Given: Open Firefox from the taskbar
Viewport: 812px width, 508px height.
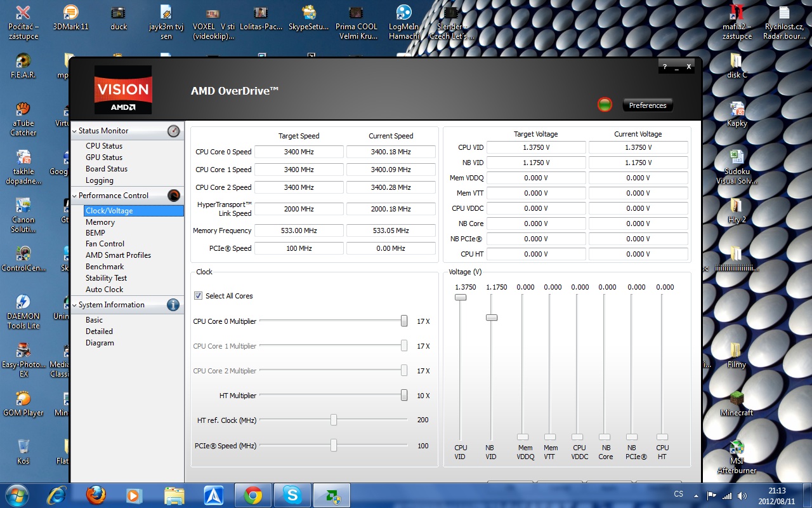Looking at the screenshot, I should tap(96, 495).
